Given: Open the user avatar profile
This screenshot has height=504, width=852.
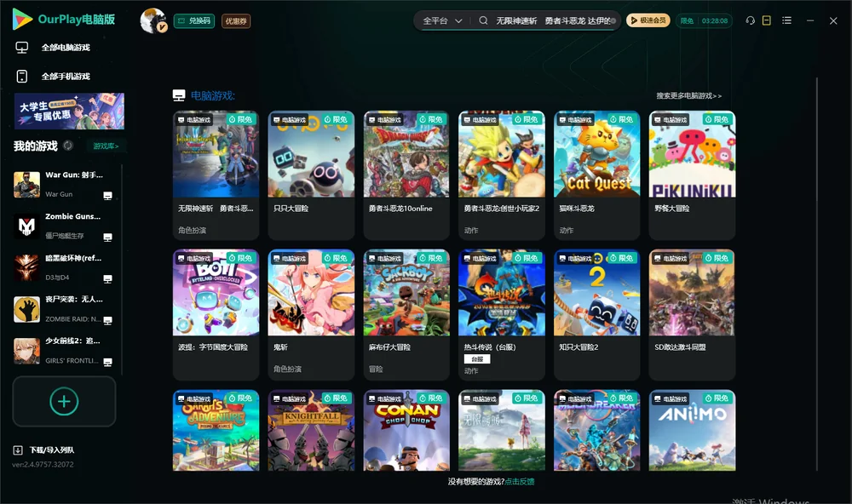Looking at the screenshot, I should coord(153,20).
